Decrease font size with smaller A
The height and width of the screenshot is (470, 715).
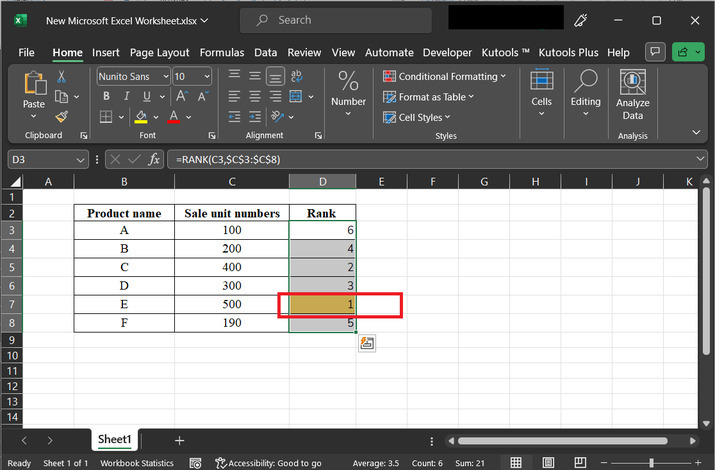click(203, 96)
